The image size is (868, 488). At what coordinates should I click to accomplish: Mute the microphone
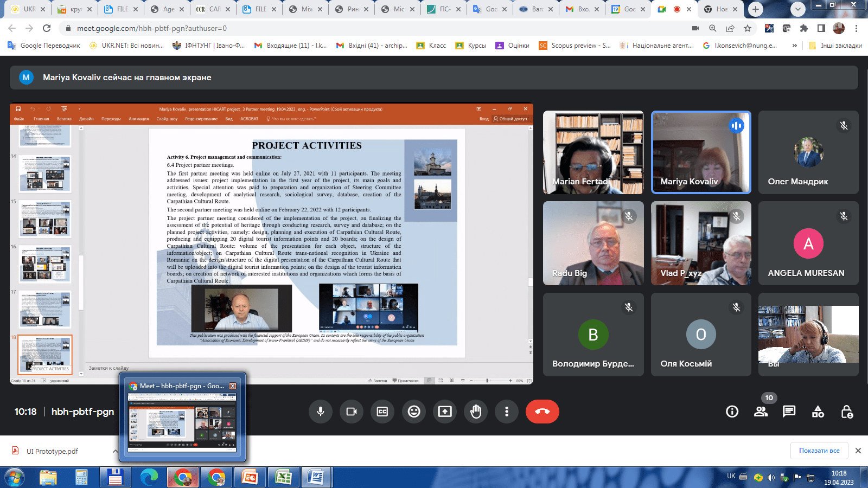[x=321, y=412]
